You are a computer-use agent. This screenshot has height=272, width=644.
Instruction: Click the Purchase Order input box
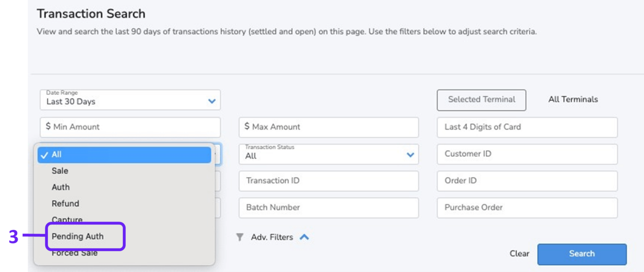coord(527,208)
